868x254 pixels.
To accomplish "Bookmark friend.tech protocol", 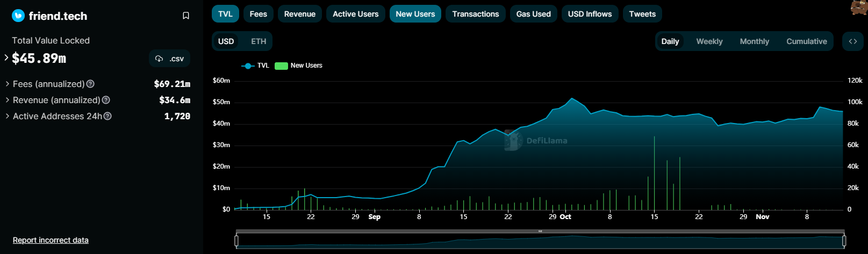I will [x=186, y=16].
